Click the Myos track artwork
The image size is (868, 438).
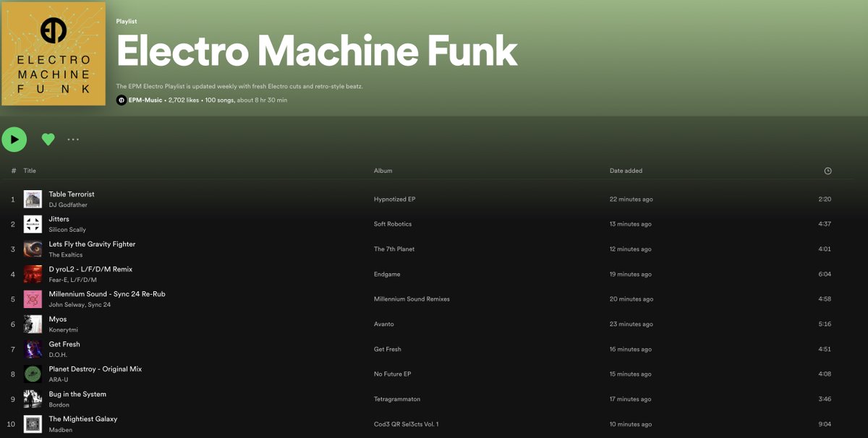(33, 324)
